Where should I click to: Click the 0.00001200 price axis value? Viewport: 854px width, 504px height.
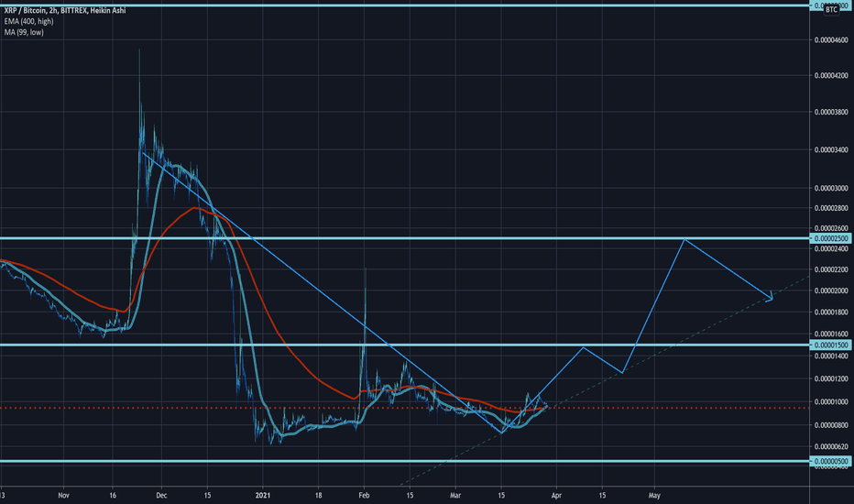[831, 378]
